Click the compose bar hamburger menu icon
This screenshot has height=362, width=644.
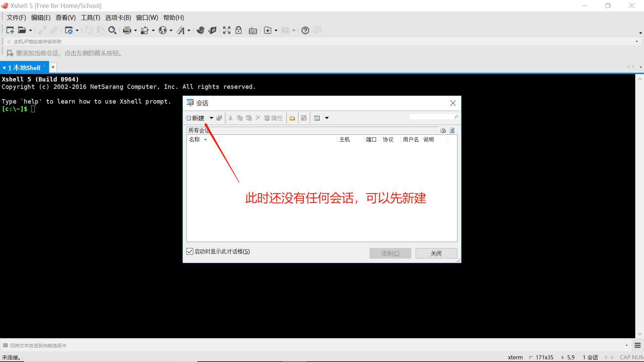tap(638, 345)
